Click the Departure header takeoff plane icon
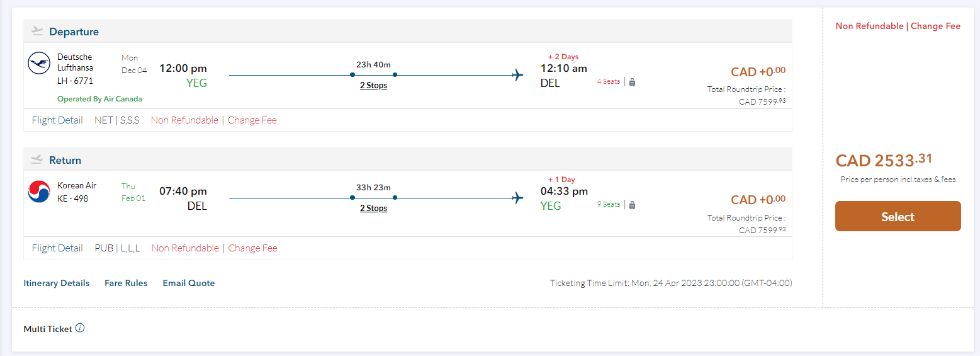This screenshot has height=356, width=980. 37,31
